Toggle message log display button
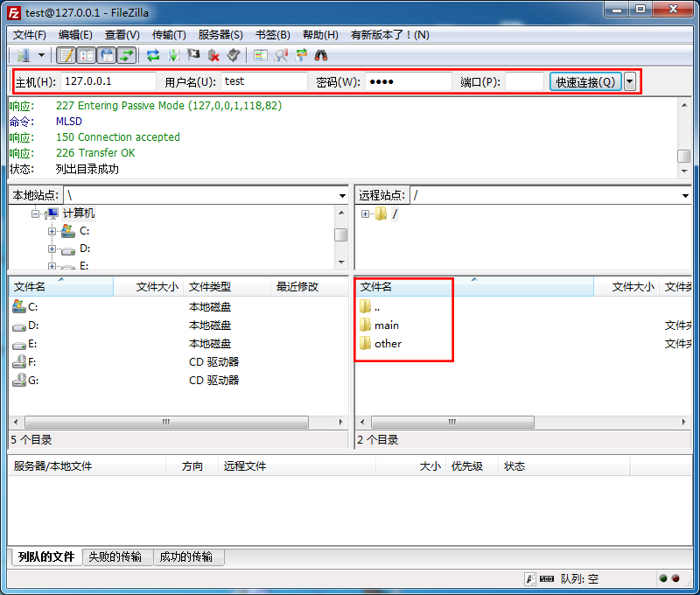 point(66,55)
